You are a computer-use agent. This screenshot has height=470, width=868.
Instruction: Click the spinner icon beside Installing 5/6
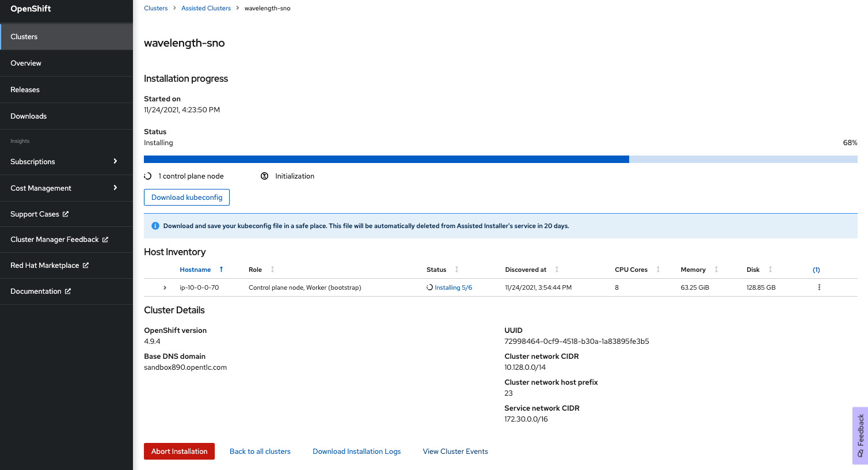(x=429, y=287)
